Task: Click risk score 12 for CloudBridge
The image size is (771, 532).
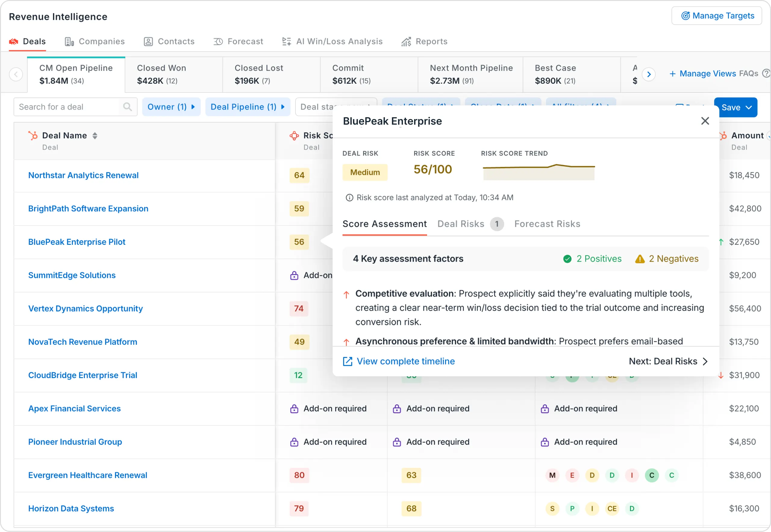Action: tap(298, 375)
